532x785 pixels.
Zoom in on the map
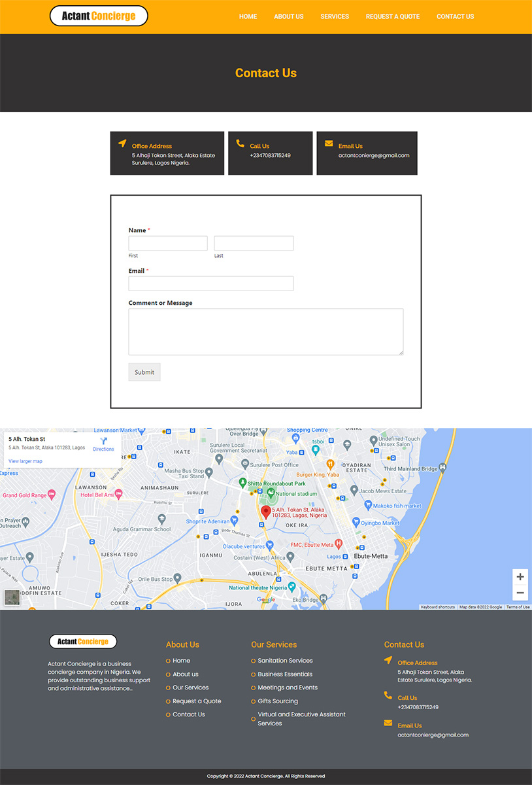pos(520,577)
